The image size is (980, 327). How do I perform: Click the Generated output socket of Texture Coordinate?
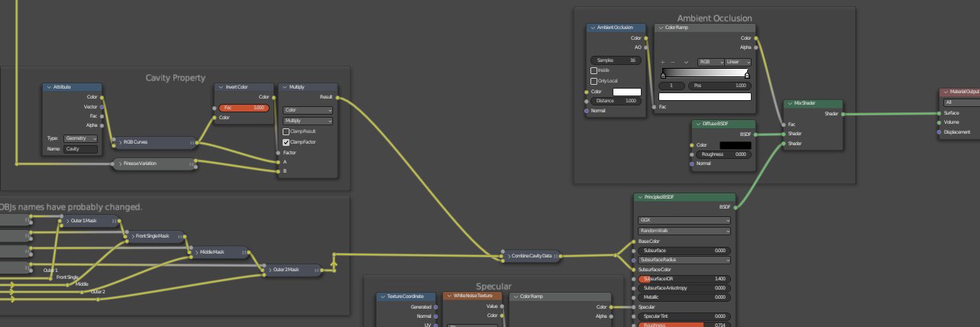click(436, 306)
